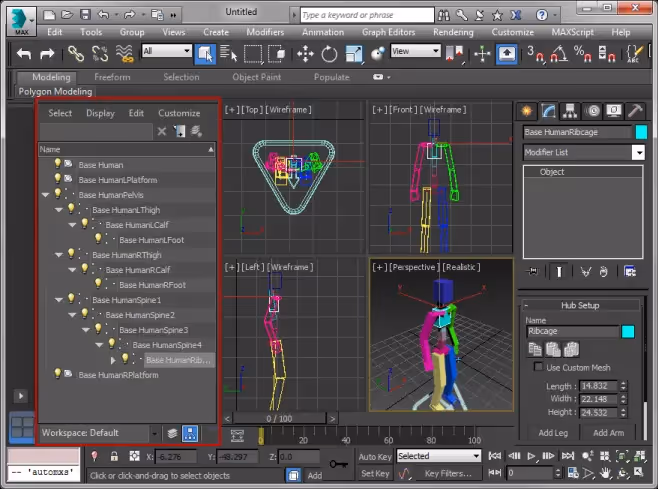658x489 pixels.
Task: Open the cyan Ribcage color swatch
Action: [628, 331]
